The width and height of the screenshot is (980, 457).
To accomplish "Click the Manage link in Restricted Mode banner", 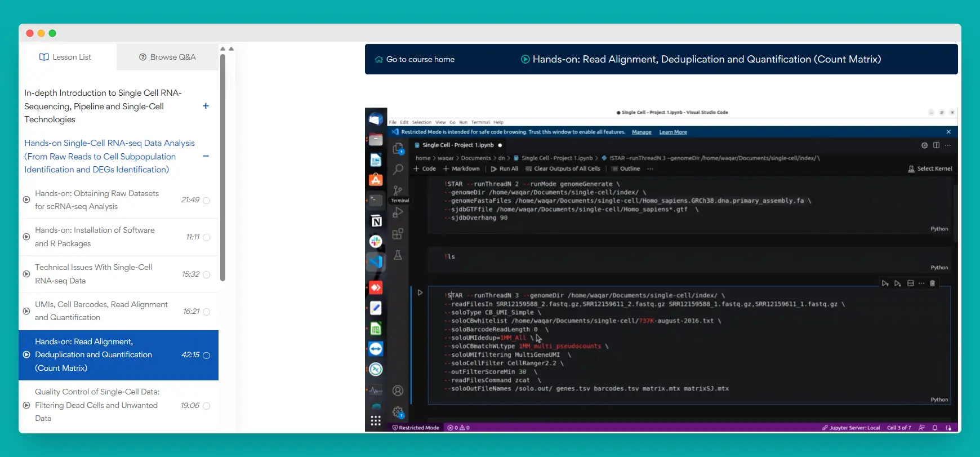I will tap(642, 132).
